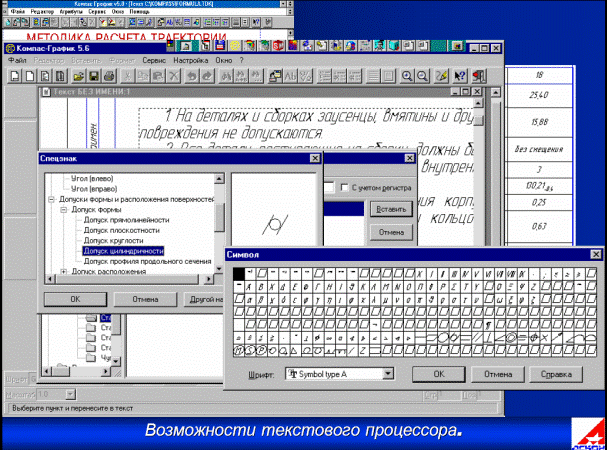
Task: Click the first new document icon
Action: click(14, 76)
